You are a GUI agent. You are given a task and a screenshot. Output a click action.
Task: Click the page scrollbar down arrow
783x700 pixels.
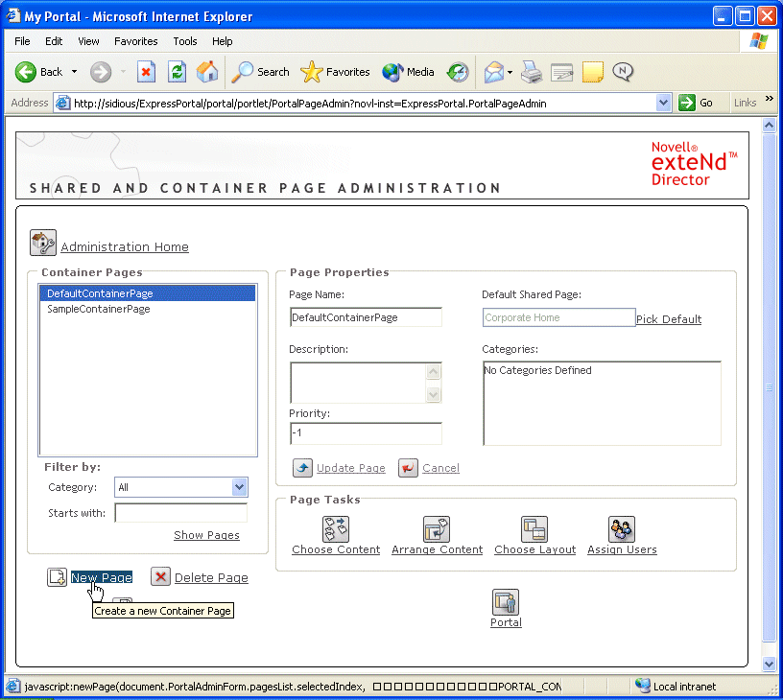(x=769, y=664)
